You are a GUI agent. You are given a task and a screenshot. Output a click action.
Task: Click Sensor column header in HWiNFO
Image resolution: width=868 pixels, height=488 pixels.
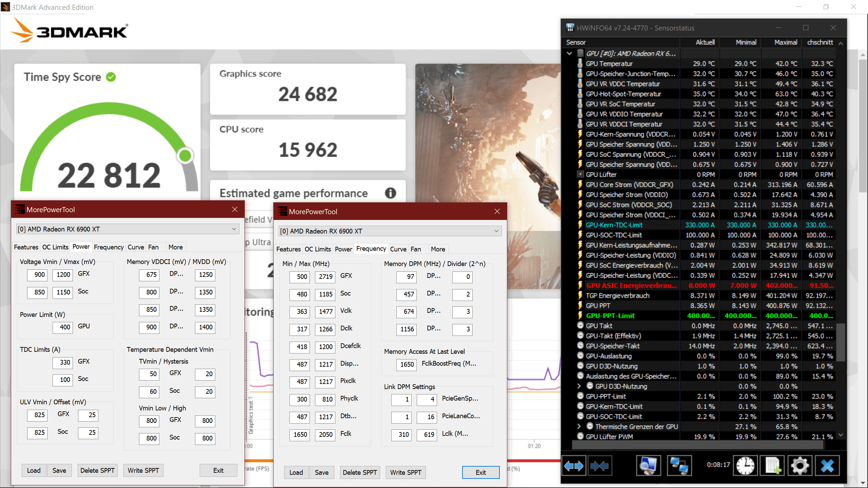622,42
